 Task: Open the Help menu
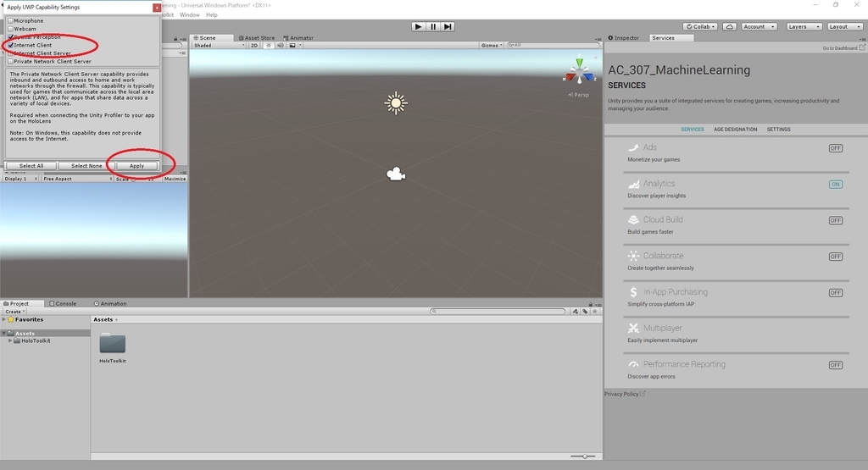[x=211, y=15]
